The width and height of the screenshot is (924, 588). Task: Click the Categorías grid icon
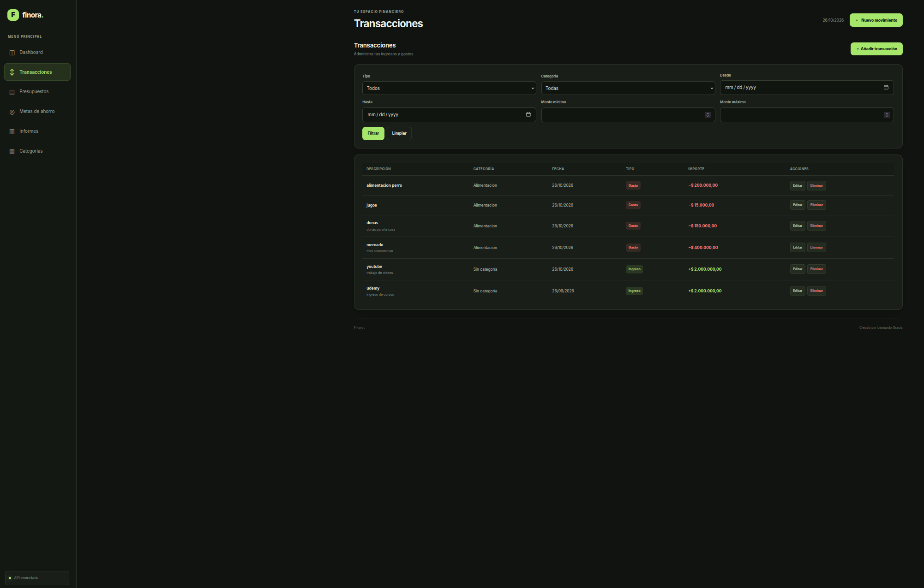click(12, 151)
